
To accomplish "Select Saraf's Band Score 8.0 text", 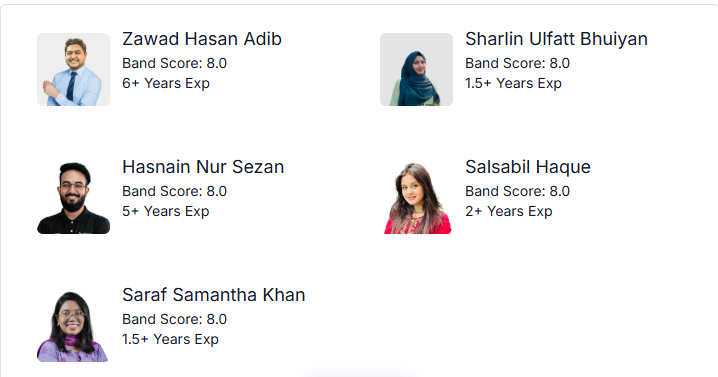I will coord(174,319).
